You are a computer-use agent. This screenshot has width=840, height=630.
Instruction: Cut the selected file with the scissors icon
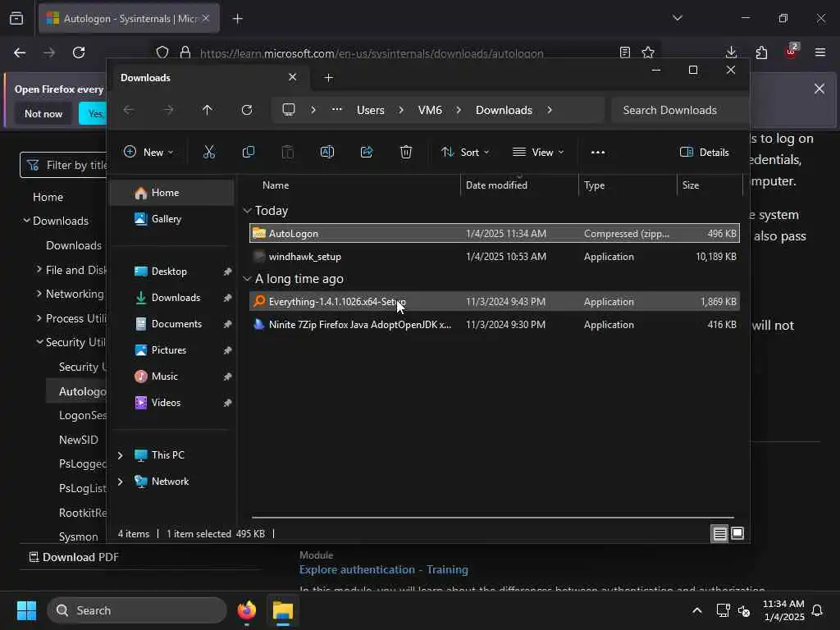209,152
